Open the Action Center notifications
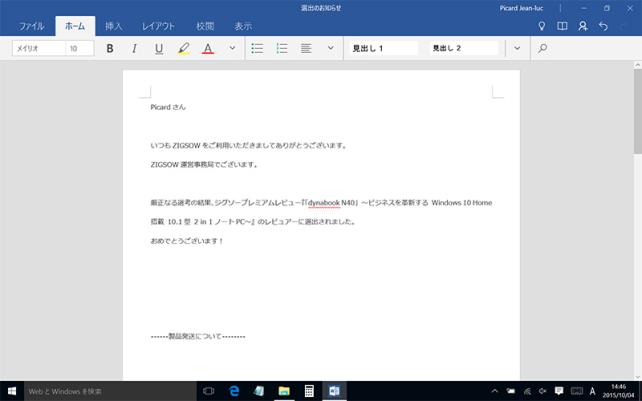 (559, 391)
